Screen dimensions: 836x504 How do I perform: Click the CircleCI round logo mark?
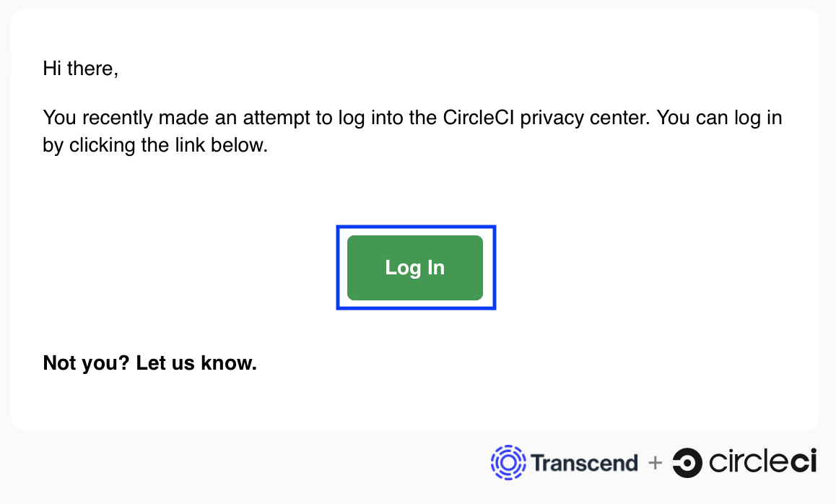[x=687, y=463]
